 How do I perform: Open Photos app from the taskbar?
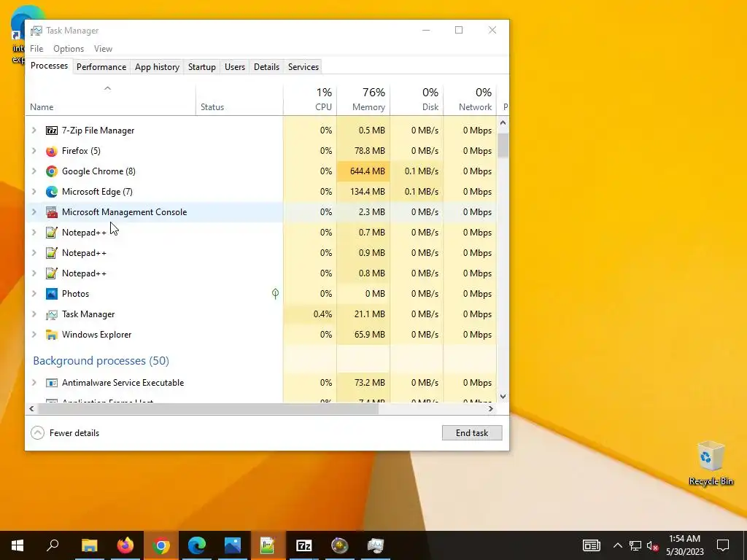tap(233, 545)
